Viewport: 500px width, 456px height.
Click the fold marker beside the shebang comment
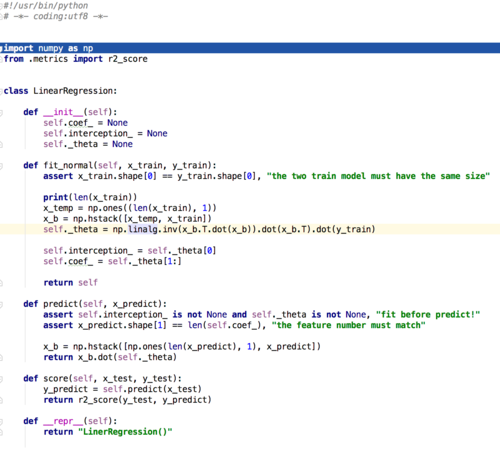pos(1,6)
